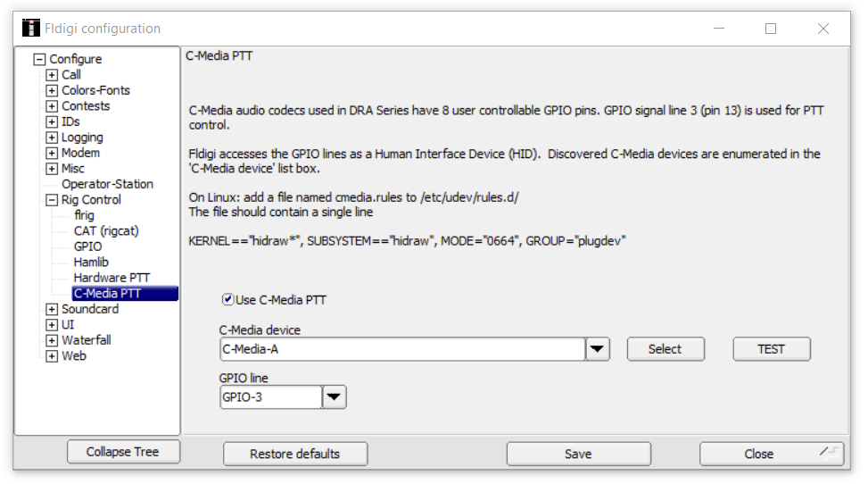Expand the Logging tree node
The width and height of the screenshot is (868, 484).
coord(52,138)
